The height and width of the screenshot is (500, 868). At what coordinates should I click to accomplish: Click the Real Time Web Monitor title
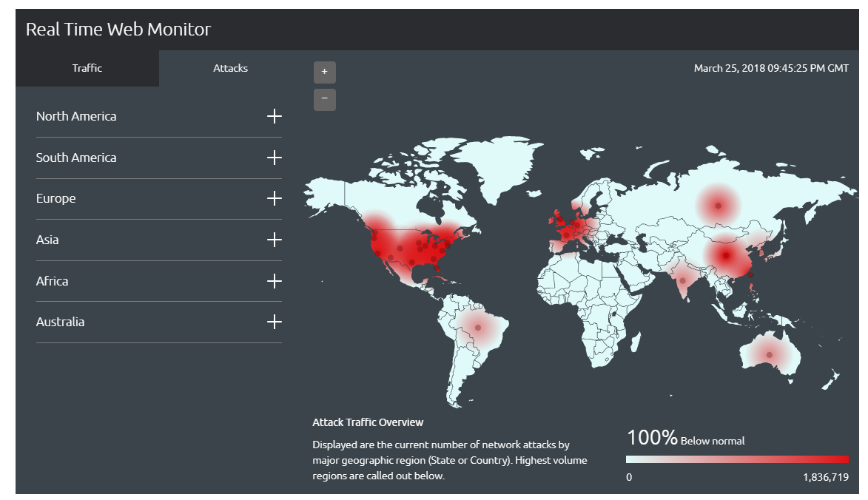coord(118,30)
